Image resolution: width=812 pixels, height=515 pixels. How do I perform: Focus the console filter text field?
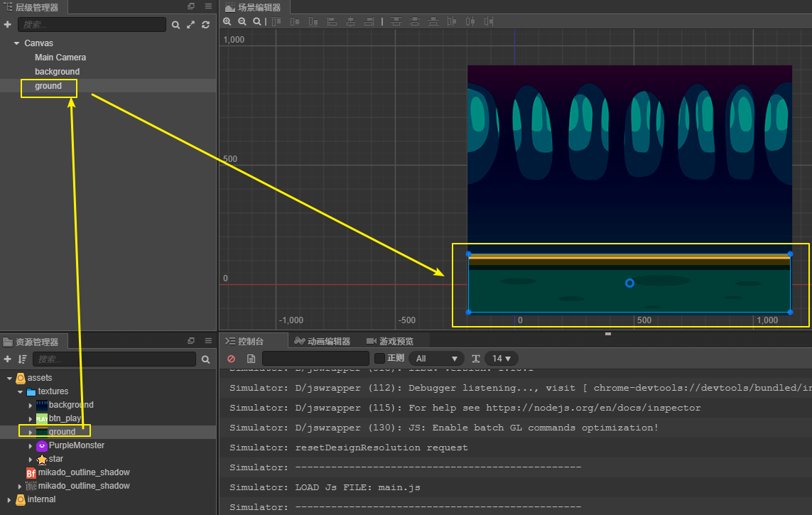point(315,358)
